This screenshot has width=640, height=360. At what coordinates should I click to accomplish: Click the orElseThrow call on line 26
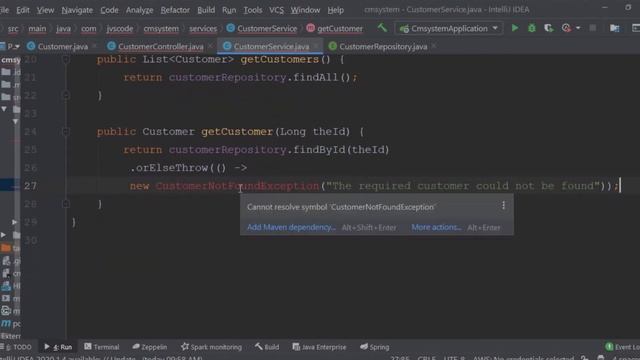tap(172, 168)
